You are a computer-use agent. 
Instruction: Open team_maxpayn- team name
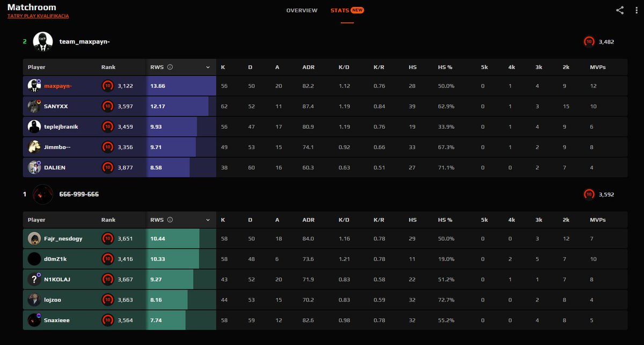point(85,41)
